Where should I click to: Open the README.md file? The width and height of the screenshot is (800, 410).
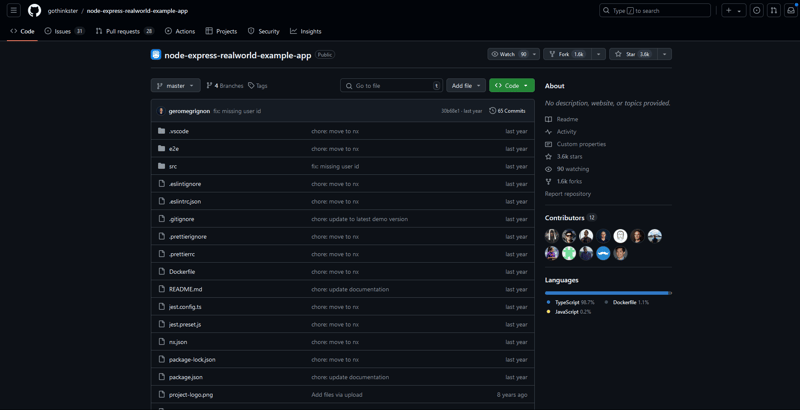185,289
